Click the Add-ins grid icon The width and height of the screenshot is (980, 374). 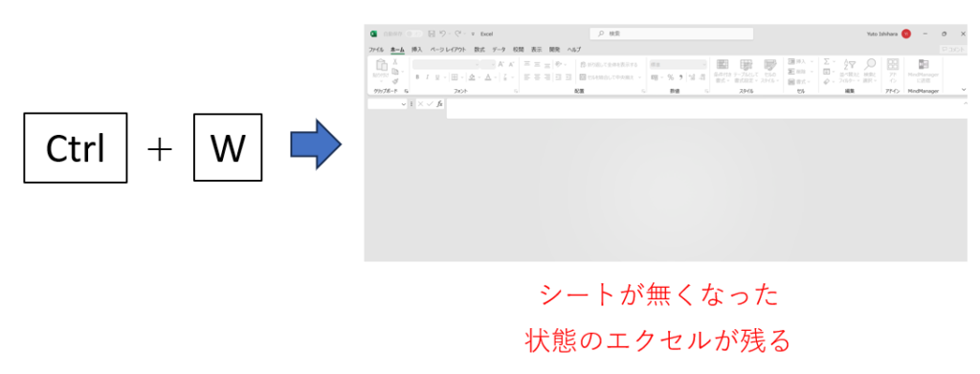893,64
